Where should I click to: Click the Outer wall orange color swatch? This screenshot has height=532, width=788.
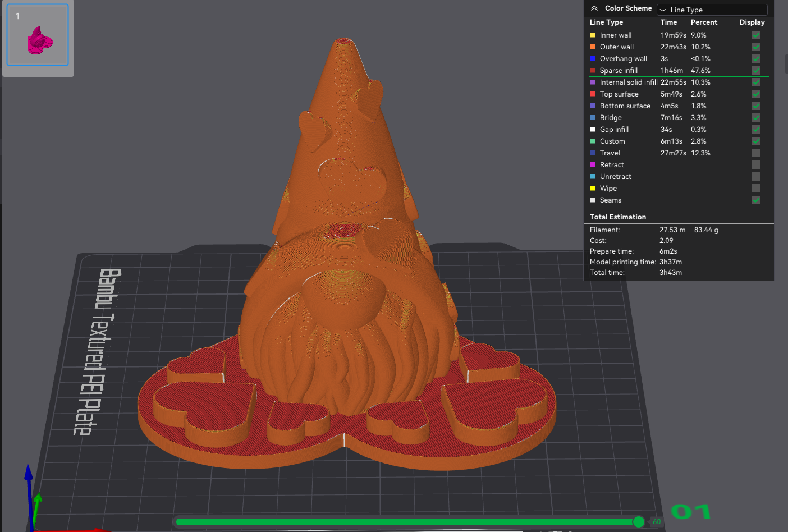[593, 47]
